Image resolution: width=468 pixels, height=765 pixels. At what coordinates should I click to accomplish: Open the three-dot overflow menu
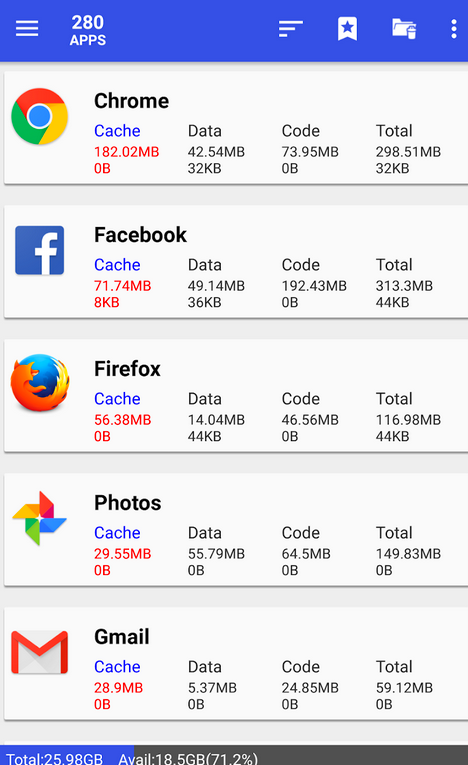[x=454, y=29]
